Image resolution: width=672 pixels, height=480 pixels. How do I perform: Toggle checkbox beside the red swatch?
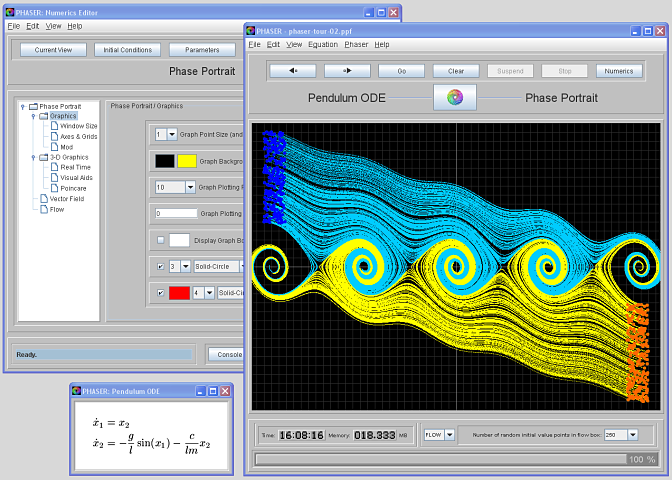(161, 293)
